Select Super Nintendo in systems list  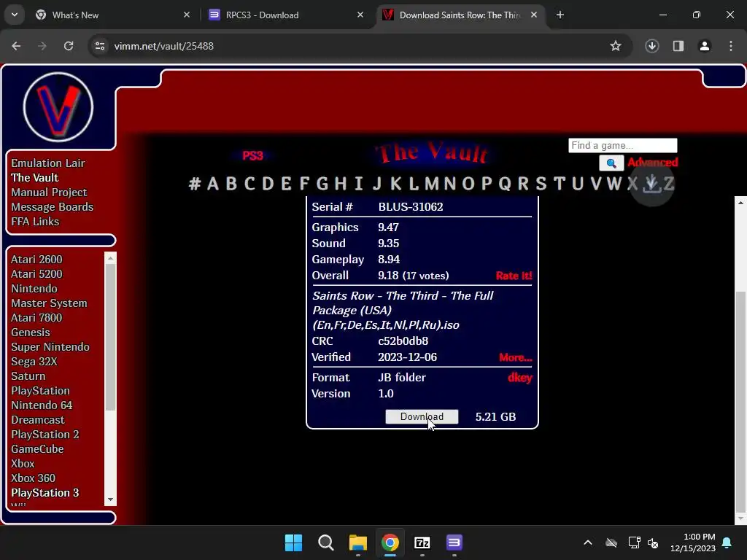[x=50, y=347]
